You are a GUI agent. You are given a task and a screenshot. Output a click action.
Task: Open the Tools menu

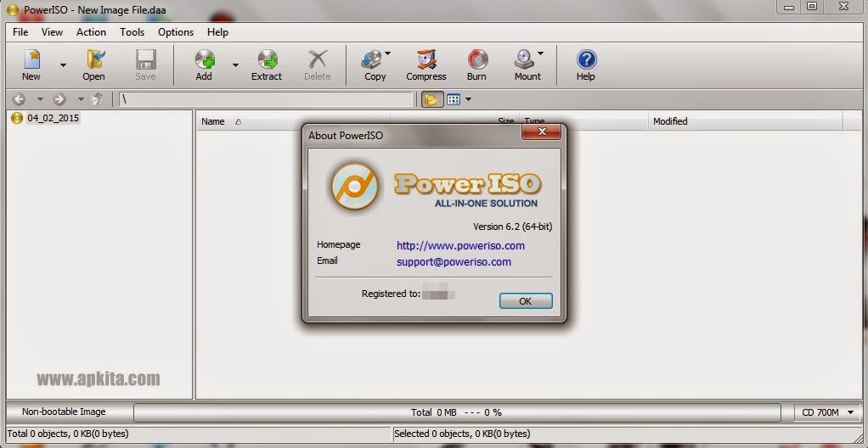click(x=132, y=32)
